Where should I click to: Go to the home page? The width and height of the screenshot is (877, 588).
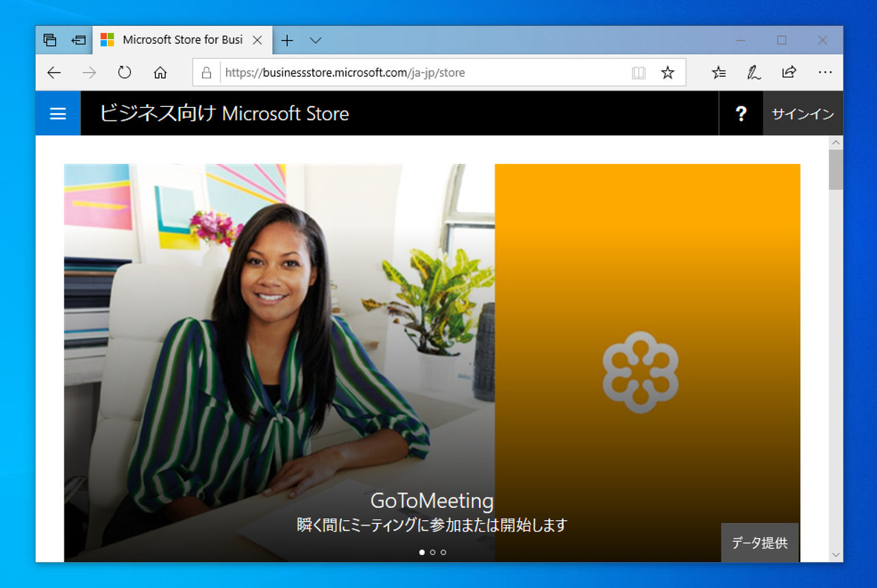tap(160, 73)
